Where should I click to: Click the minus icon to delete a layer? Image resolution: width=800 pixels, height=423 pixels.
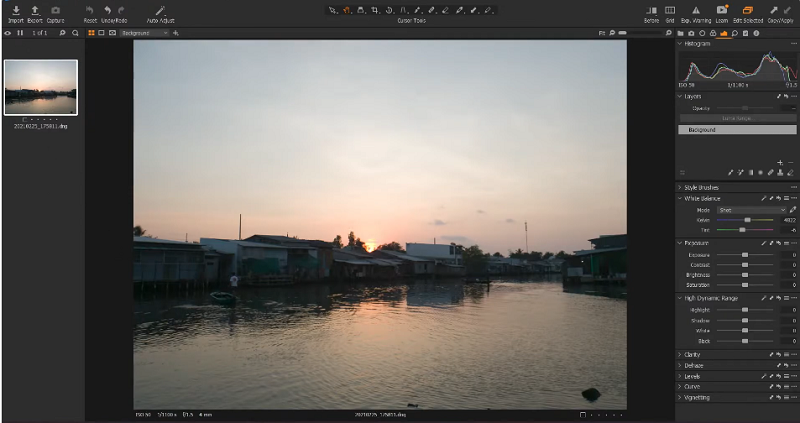[790, 163]
